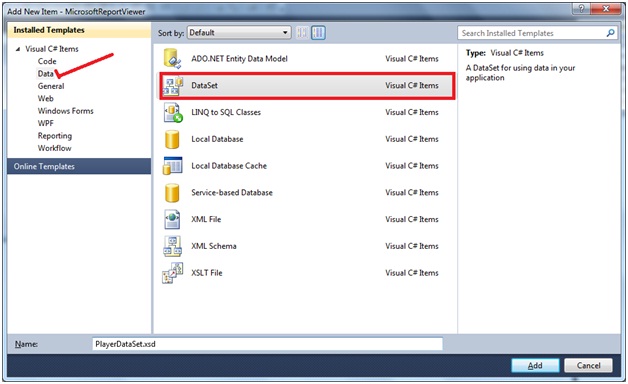628x384 pixels.
Task: Click the Service-based Database icon
Action: point(172,193)
